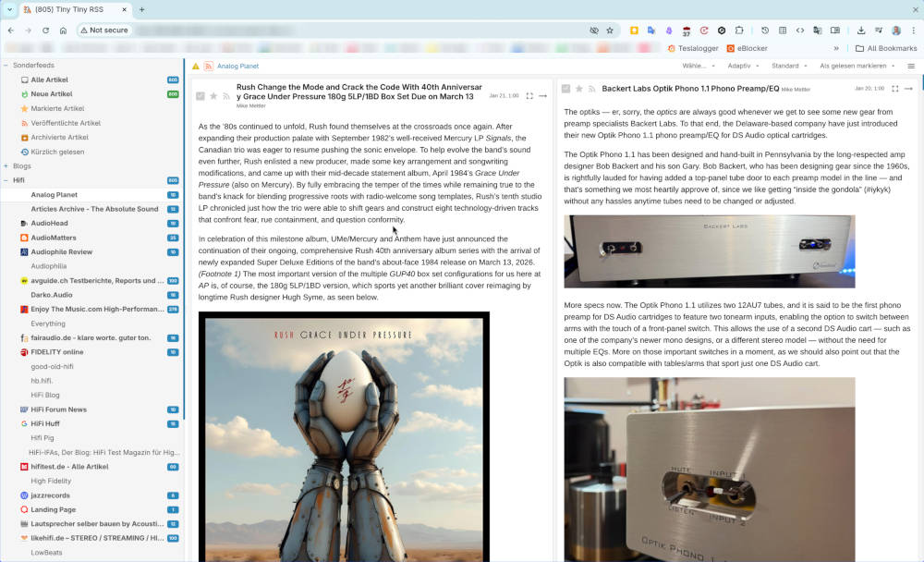Screen dimensions: 924x562
Task: Star the Rush Grace Under Pressure article
Action: [213, 96]
